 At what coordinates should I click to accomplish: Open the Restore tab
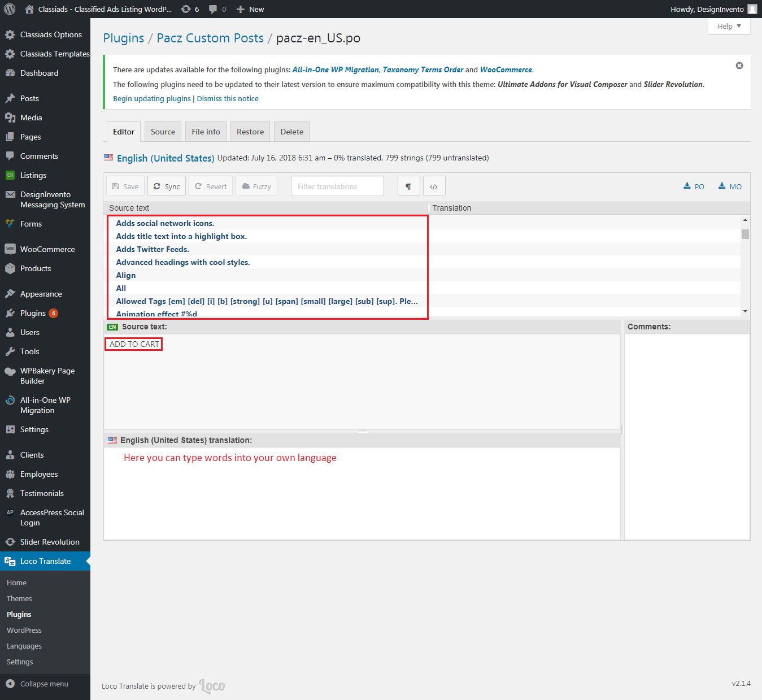tap(250, 132)
